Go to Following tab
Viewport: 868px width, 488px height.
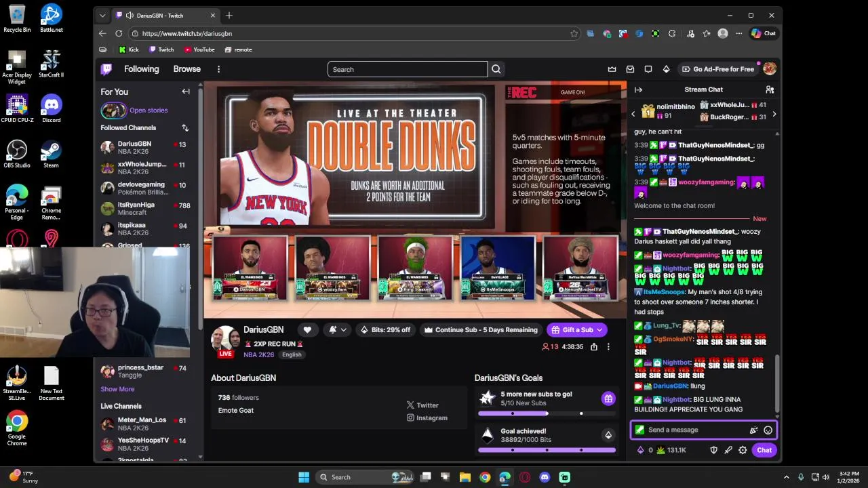[141, 69]
